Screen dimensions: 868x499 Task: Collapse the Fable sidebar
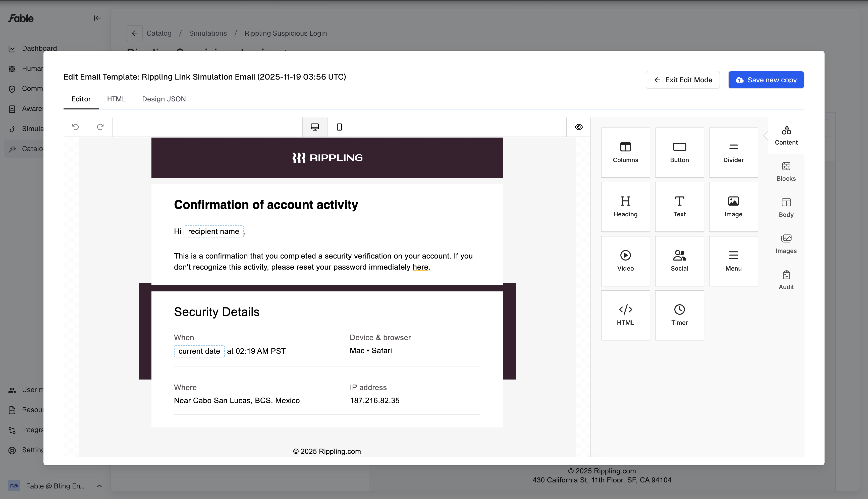pyautogui.click(x=97, y=18)
